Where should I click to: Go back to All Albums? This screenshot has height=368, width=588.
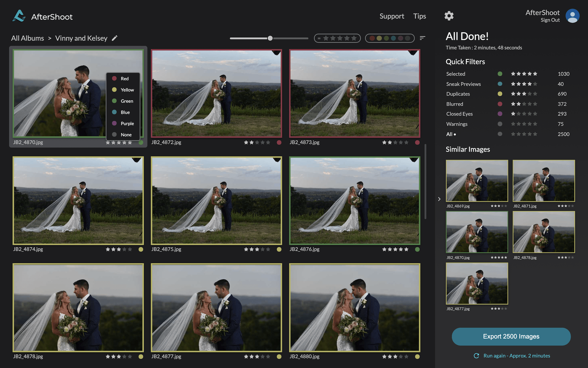28,38
